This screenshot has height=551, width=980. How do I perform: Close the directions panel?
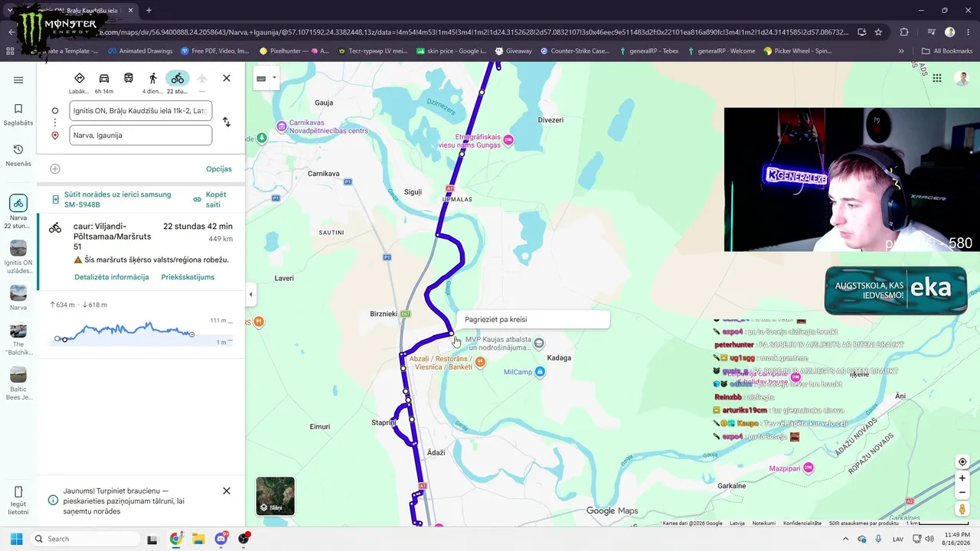coord(227,78)
